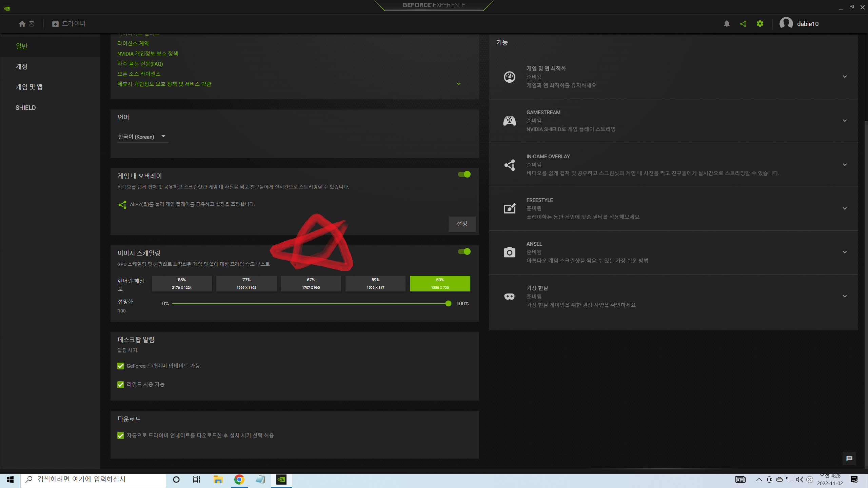Select 59% 1506 X 847 render resolution
The image size is (868, 488).
coord(375,284)
